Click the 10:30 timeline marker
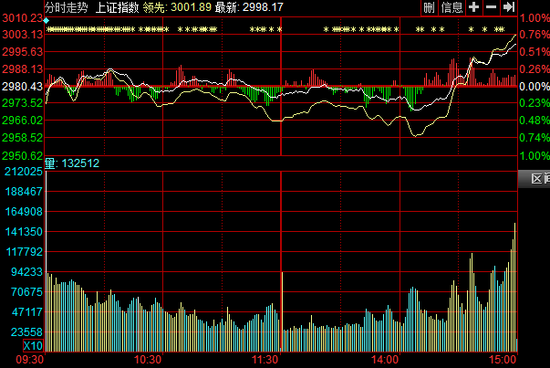The image size is (550, 368). (148, 360)
